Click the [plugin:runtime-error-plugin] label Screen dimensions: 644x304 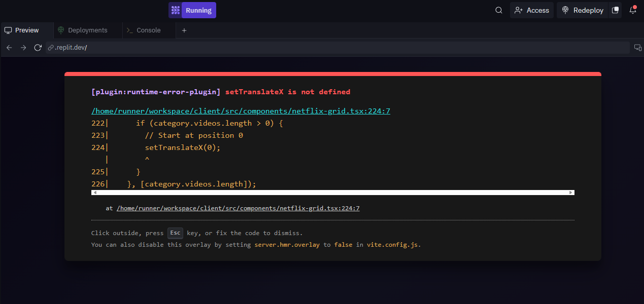(x=156, y=92)
